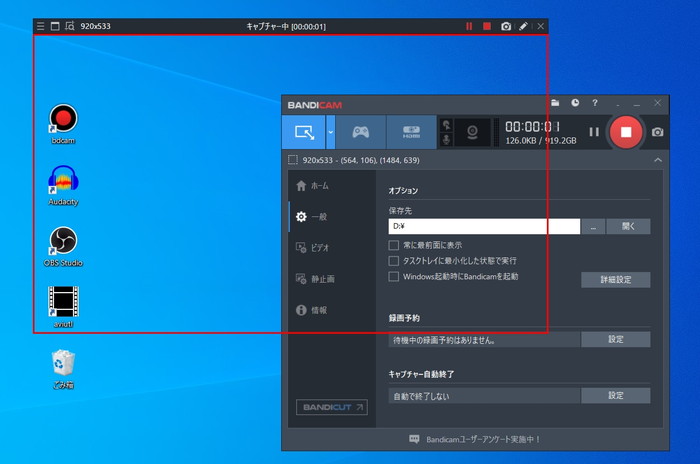The width and height of the screenshot is (700, 464).
Task: Click the 開く button
Action: (628, 226)
